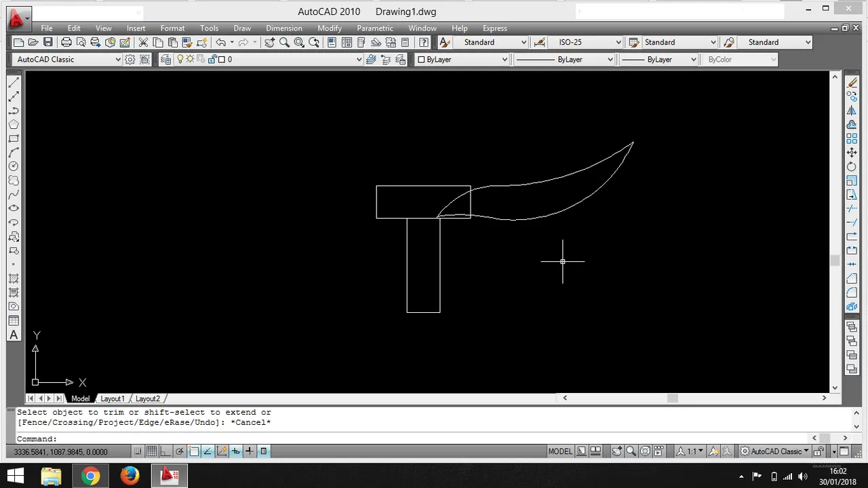This screenshot has width=868, height=488.
Task: Toggle Dynamic Input in status bar
Action: (235, 451)
